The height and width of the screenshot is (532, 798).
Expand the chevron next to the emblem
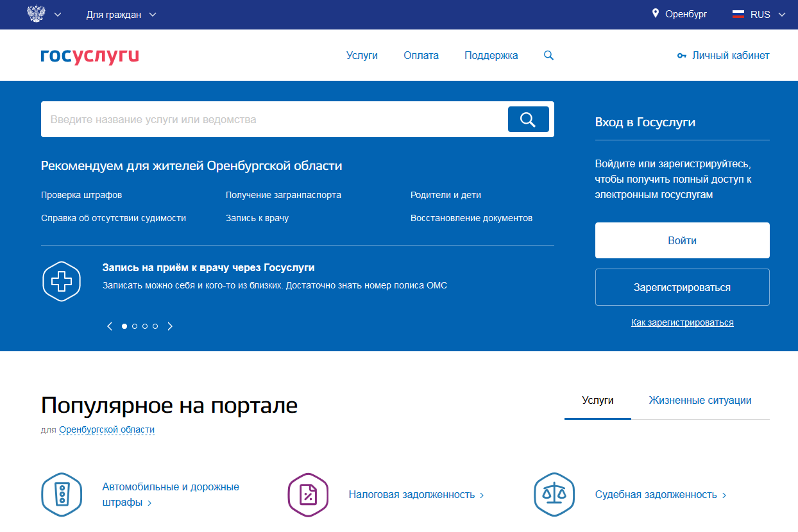(58, 15)
